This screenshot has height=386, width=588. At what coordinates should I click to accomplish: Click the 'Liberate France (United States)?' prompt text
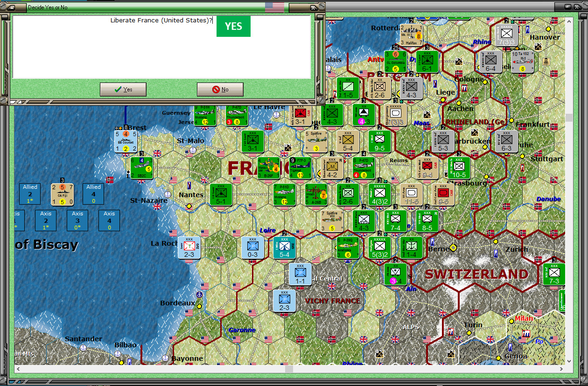click(x=161, y=20)
